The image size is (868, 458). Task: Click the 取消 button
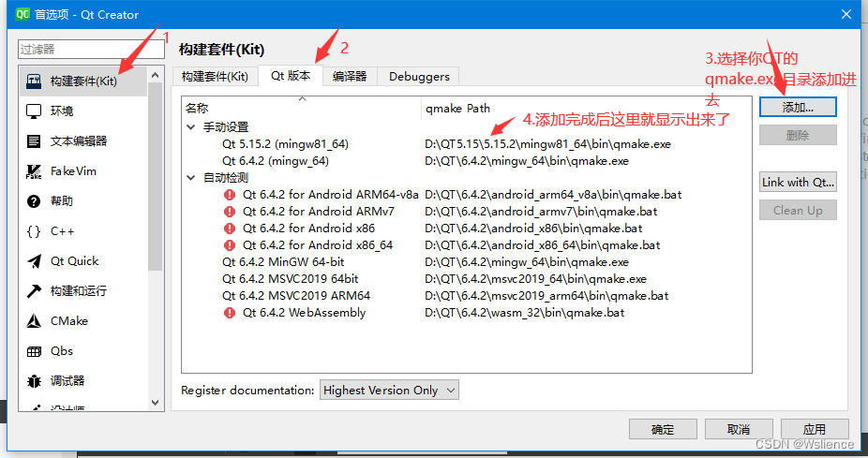pyautogui.click(x=739, y=429)
